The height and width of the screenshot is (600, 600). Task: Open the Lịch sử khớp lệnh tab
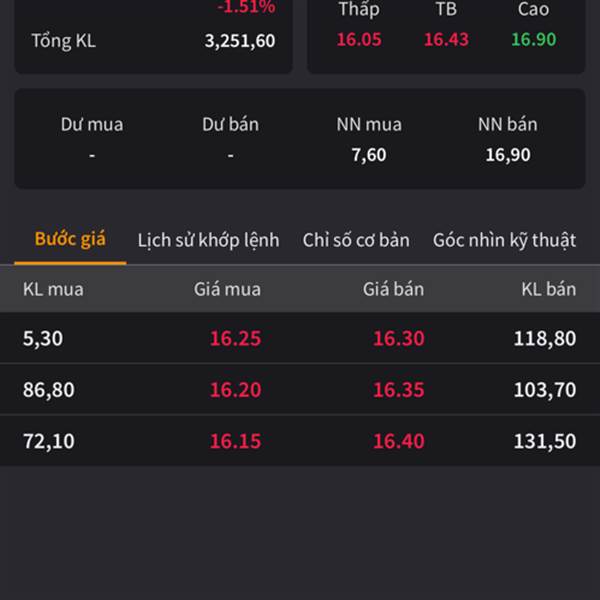pyautogui.click(x=209, y=240)
